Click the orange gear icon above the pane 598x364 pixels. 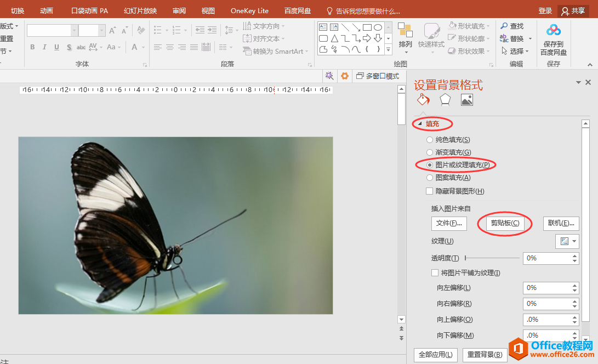point(345,76)
